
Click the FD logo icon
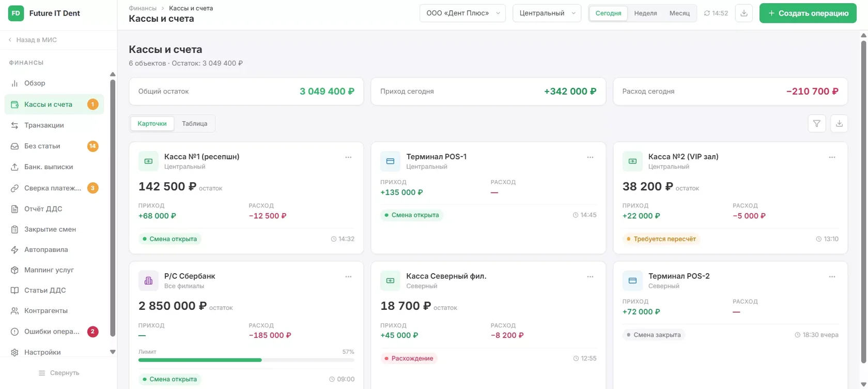(x=16, y=13)
